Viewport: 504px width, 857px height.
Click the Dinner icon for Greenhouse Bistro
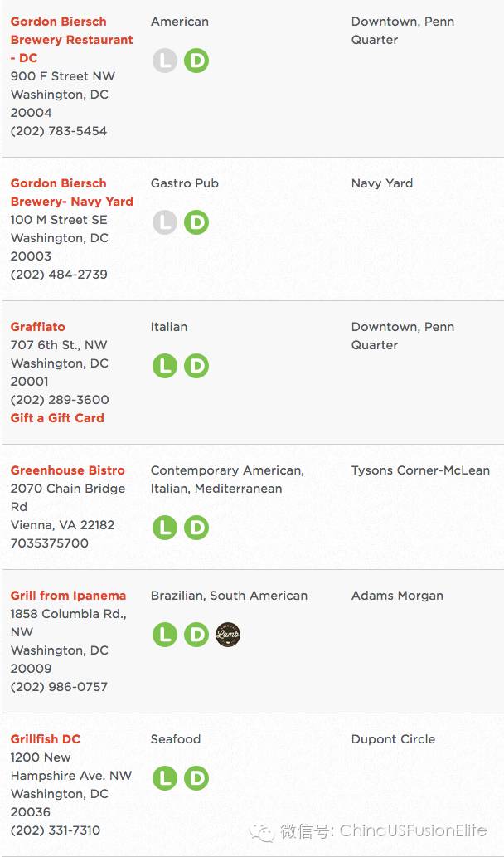196,528
